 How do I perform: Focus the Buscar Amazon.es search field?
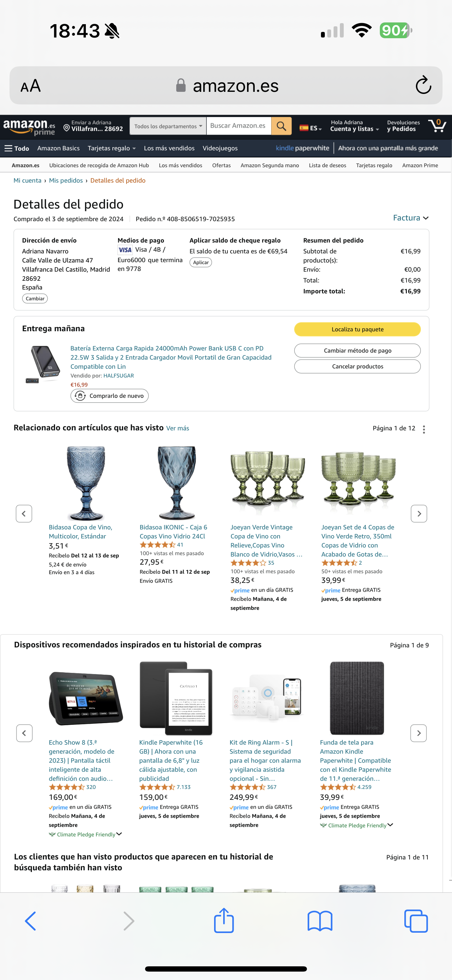pos(239,126)
